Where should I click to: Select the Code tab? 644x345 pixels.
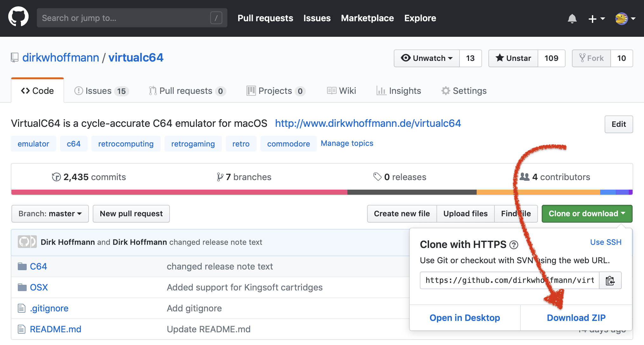(x=37, y=91)
